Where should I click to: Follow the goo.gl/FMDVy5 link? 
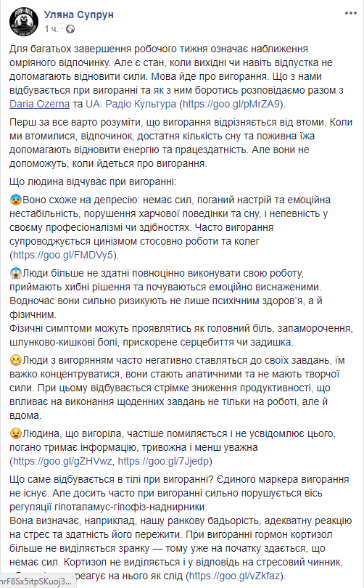(x=63, y=255)
